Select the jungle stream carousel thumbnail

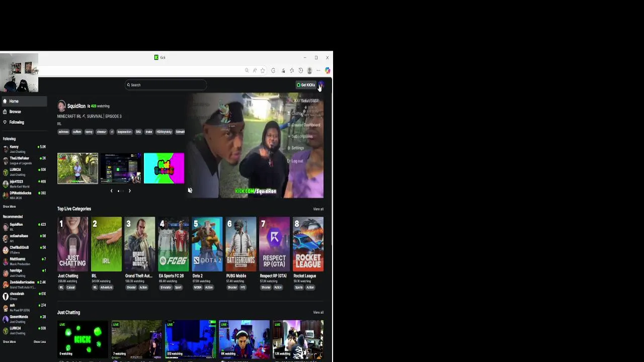77,168
